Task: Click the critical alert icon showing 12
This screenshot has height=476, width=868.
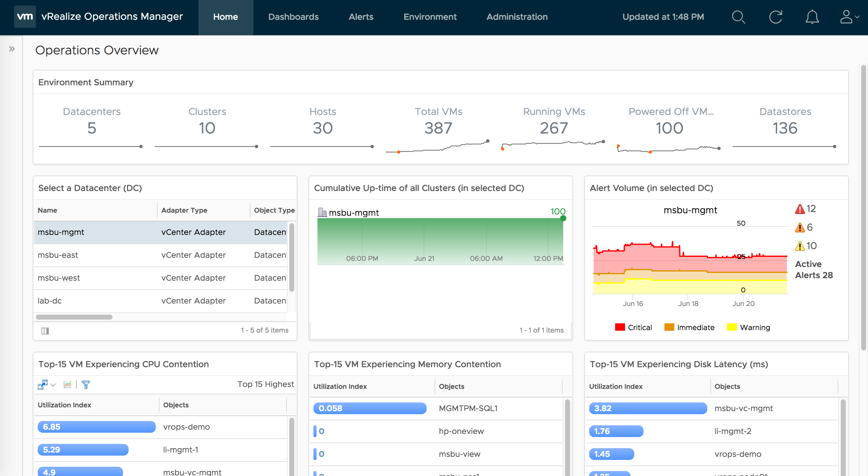Action: (x=800, y=209)
